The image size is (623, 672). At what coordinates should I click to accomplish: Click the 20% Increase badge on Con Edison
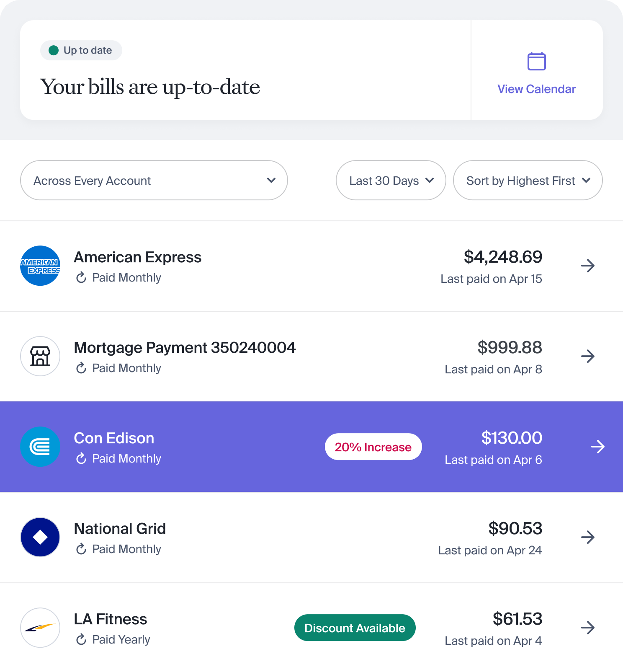point(373,447)
